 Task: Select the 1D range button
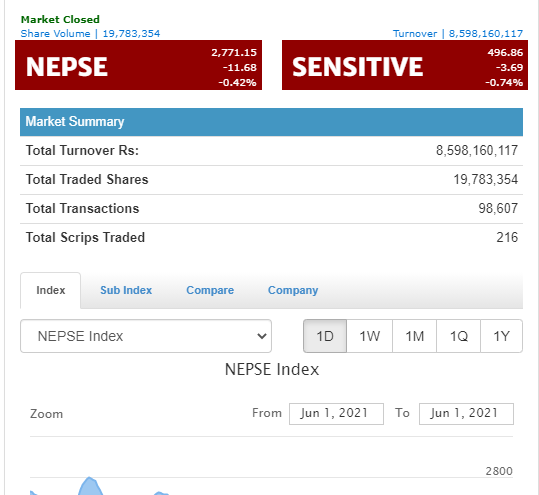click(325, 336)
